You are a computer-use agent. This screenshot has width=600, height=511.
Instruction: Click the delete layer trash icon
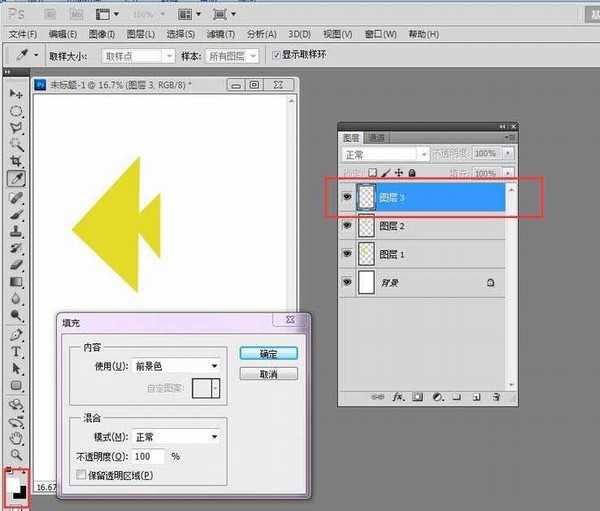(494, 397)
